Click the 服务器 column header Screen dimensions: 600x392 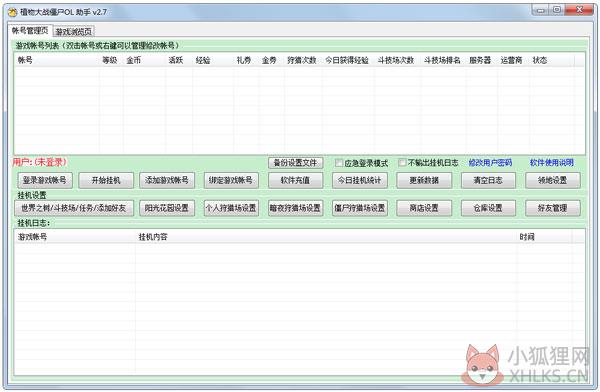click(482, 60)
